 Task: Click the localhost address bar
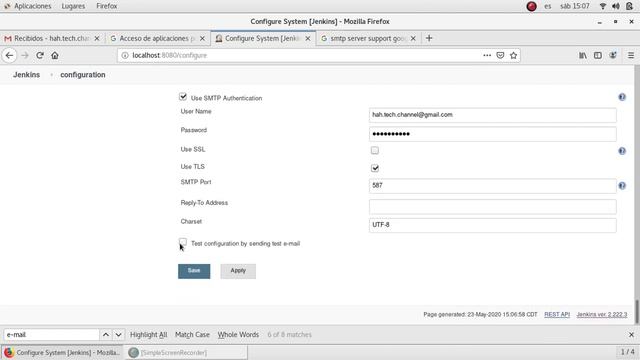pos(302,56)
